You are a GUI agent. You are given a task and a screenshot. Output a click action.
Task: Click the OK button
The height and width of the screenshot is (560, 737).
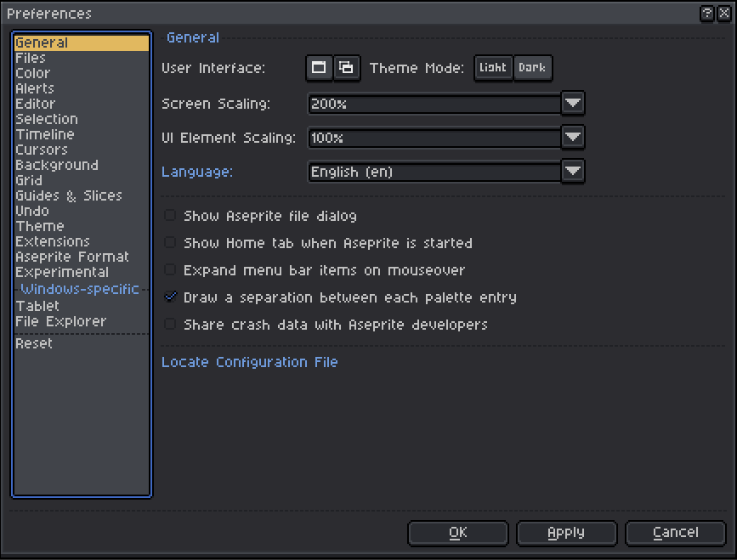point(458,533)
